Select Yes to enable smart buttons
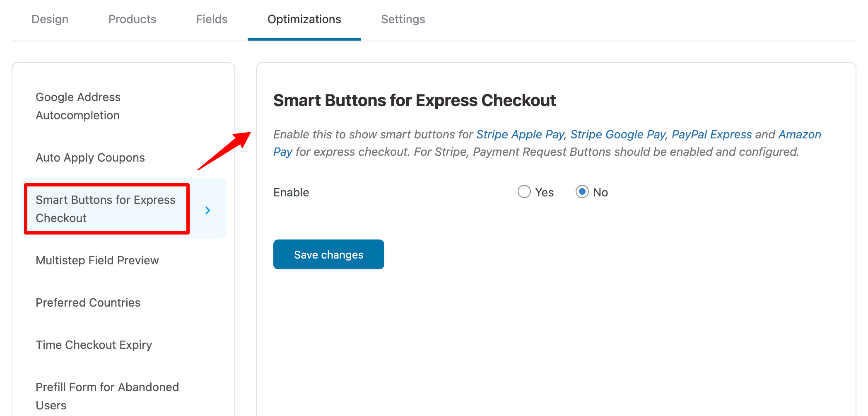This screenshot has width=868, height=416. pos(524,192)
